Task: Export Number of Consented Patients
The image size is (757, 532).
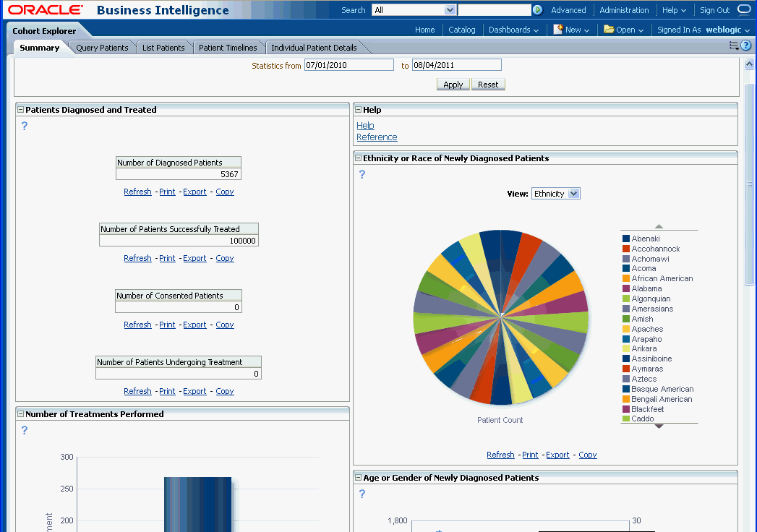Action: (194, 325)
